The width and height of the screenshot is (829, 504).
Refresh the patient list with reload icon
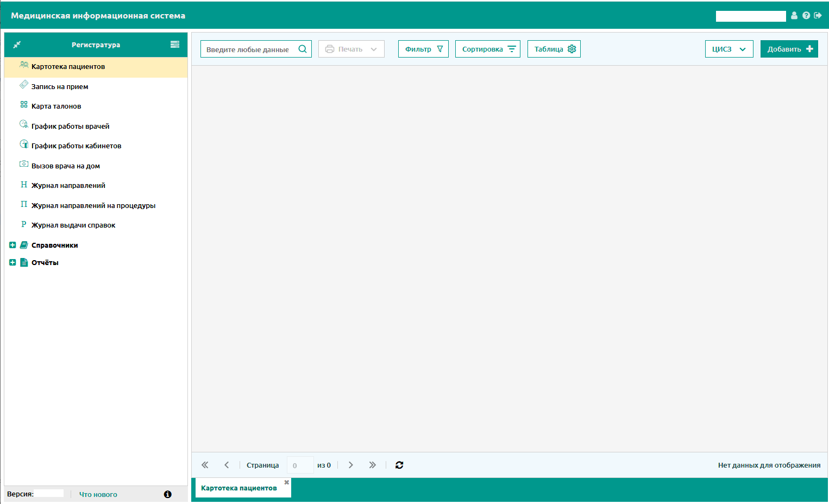[x=399, y=465]
